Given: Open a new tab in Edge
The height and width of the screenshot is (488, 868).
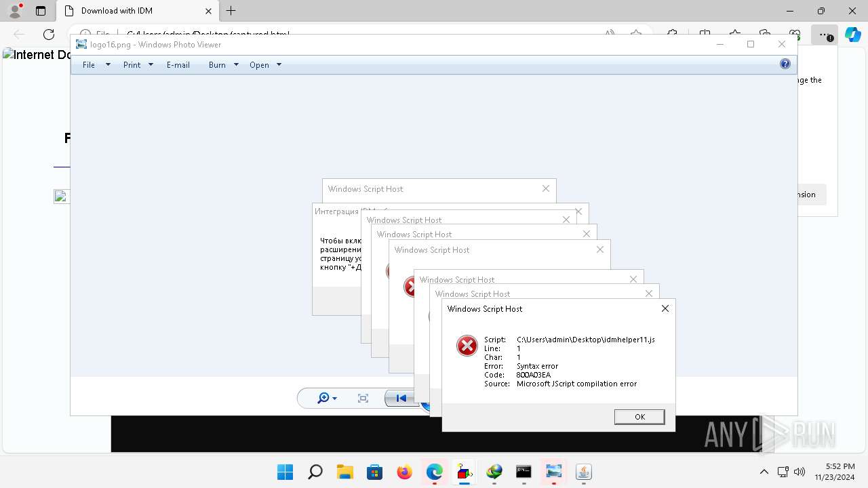Looking at the screenshot, I should click(231, 11).
